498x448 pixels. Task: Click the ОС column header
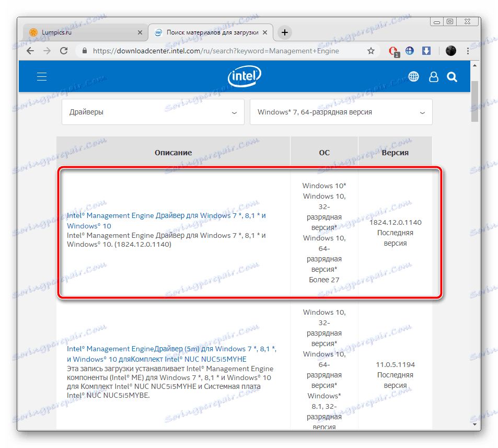tap(325, 153)
